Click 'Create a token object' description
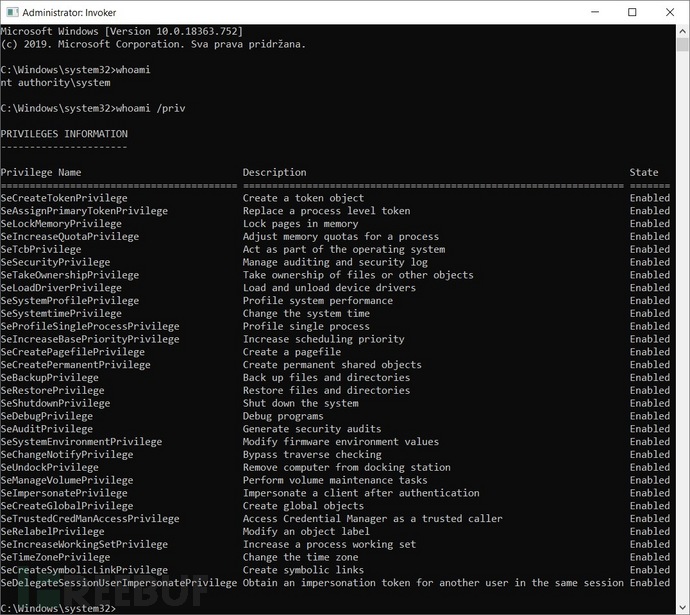 tap(304, 198)
